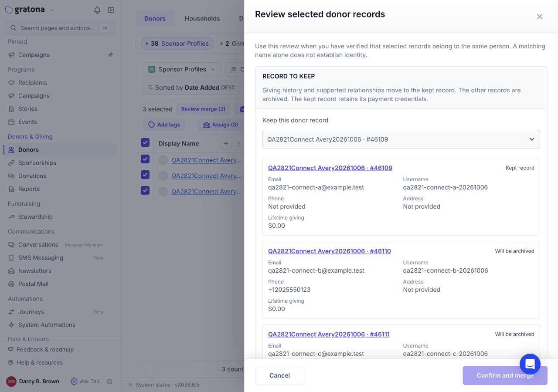Open donor record link #46111
This screenshot has height=392, width=558.
point(329,334)
